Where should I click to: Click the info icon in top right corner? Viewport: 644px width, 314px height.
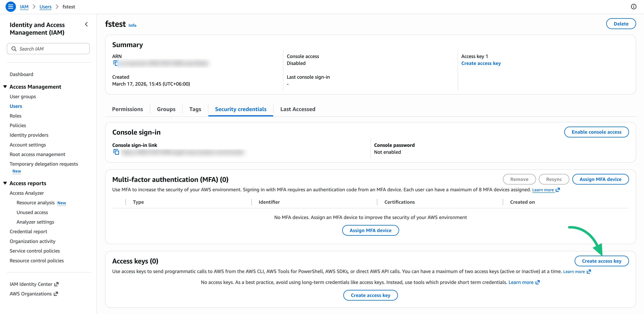(634, 7)
